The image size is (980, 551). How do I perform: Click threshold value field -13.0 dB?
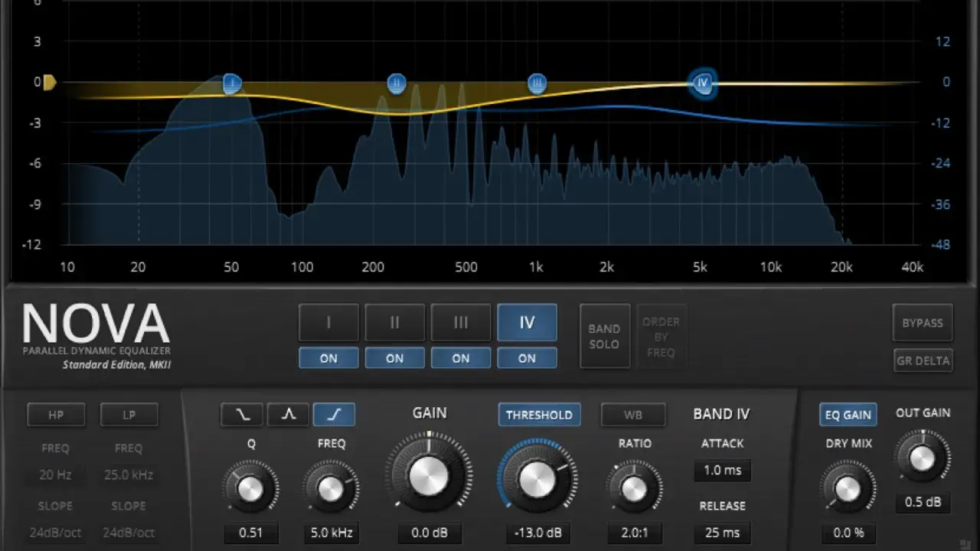point(538,533)
